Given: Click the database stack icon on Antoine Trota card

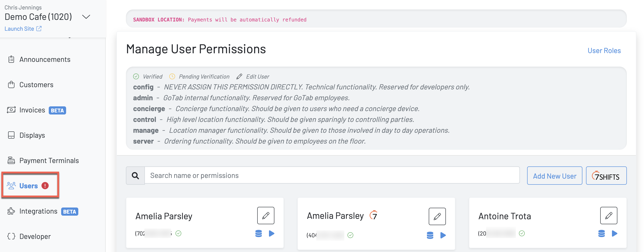Looking at the screenshot, I should (601, 233).
